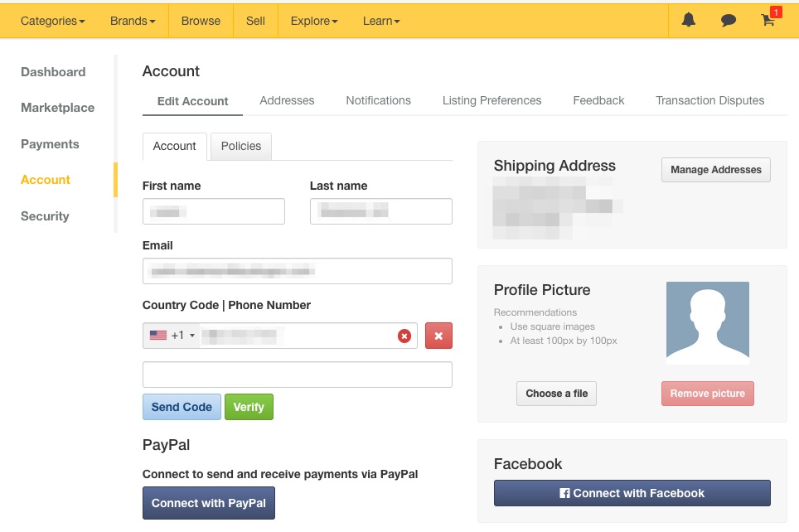Remove phone number with red X button

438,336
